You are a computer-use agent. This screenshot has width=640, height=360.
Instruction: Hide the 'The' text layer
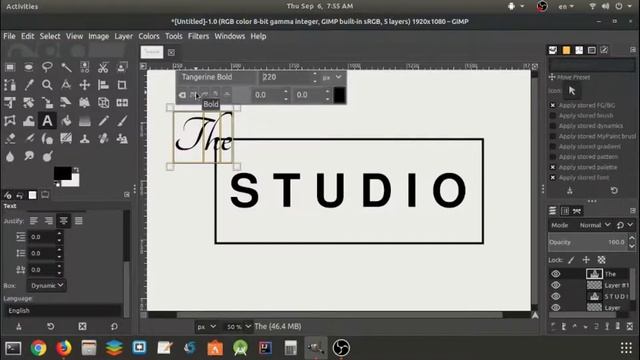point(556,274)
